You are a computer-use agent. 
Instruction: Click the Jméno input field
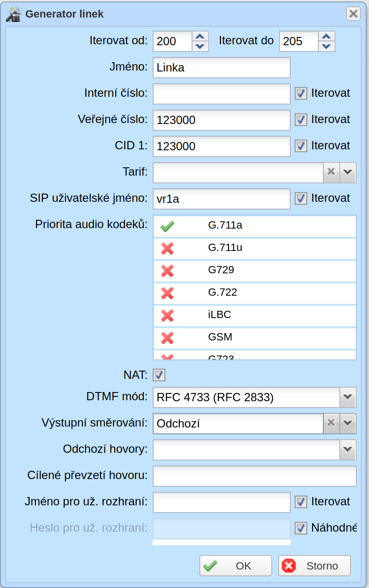(222, 68)
